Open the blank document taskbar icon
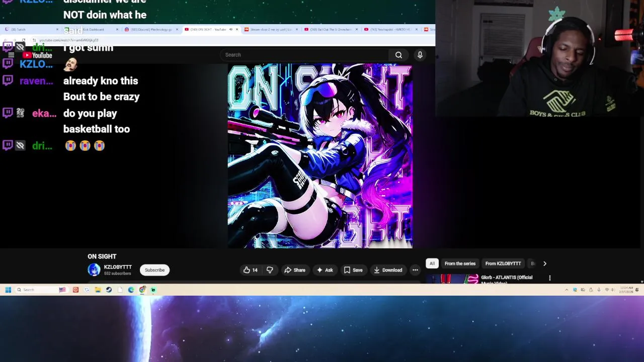The image size is (644, 362). click(x=120, y=290)
